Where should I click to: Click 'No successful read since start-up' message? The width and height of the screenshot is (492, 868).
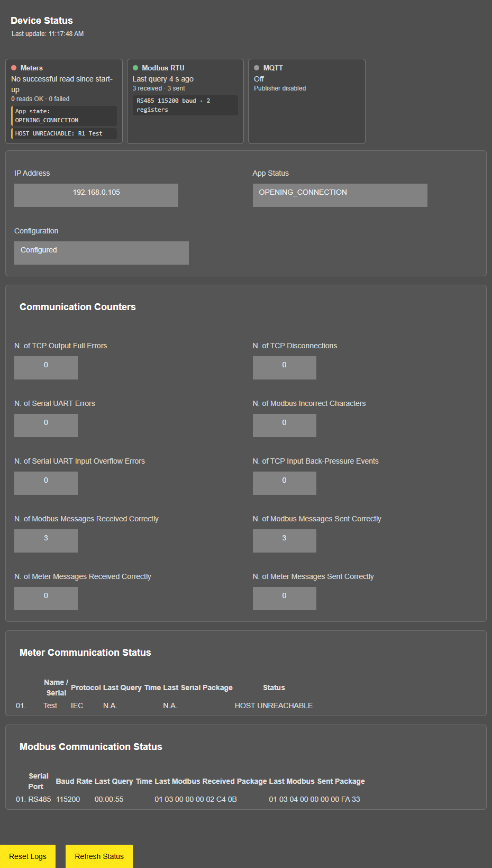(x=62, y=84)
